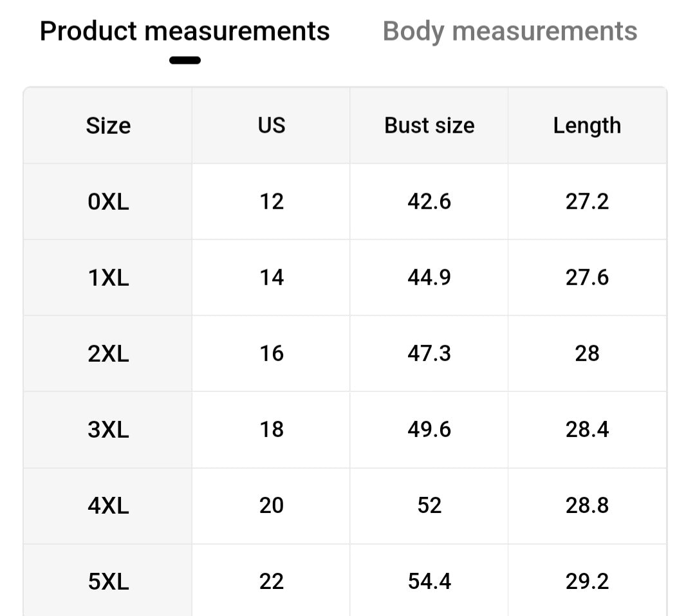Click the bust size 49.6 value
This screenshot has height=616, width=695.
pyautogui.click(x=429, y=429)
